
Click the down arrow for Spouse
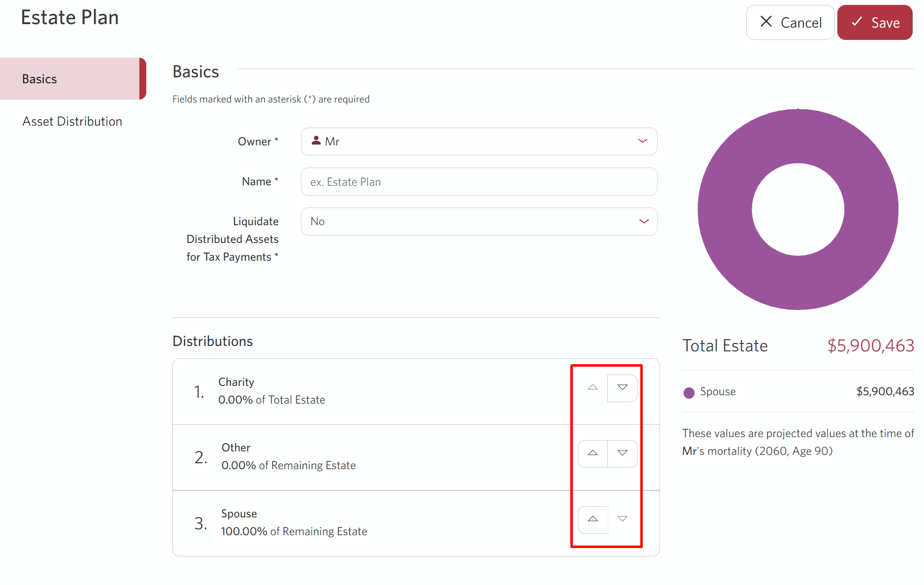[622, 519]
